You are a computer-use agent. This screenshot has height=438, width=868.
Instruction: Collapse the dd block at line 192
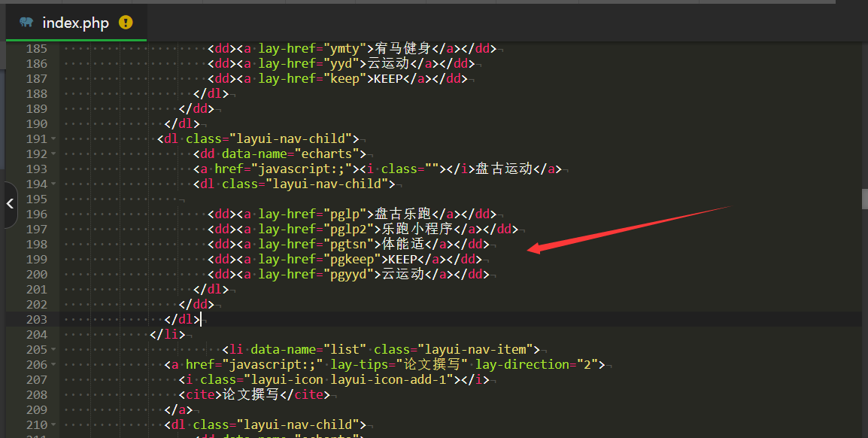pos(53,154)
